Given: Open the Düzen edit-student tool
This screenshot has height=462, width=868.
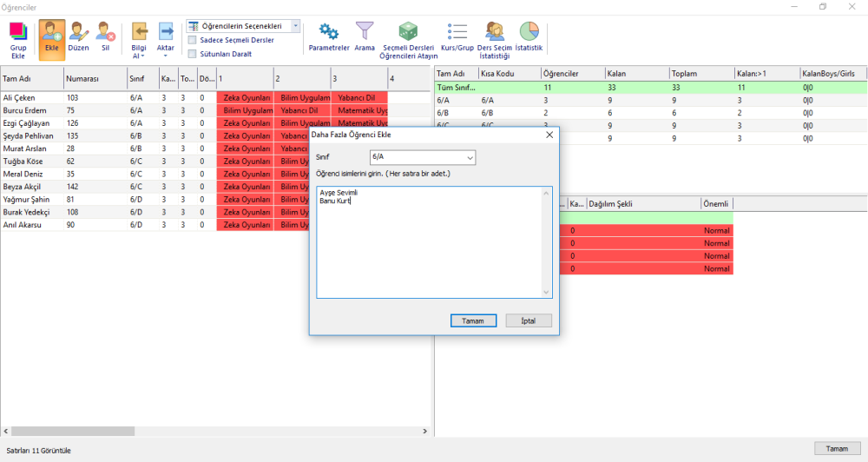Looking at the screenshot, I should tap(79, 40).
